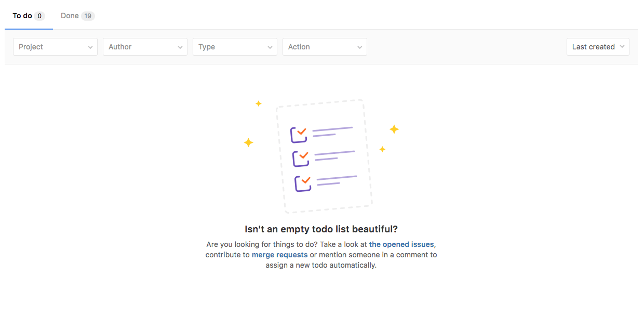Open the Action filter dropdown
The height and width of the screenshot is (328, 644).
pos(325,47)
